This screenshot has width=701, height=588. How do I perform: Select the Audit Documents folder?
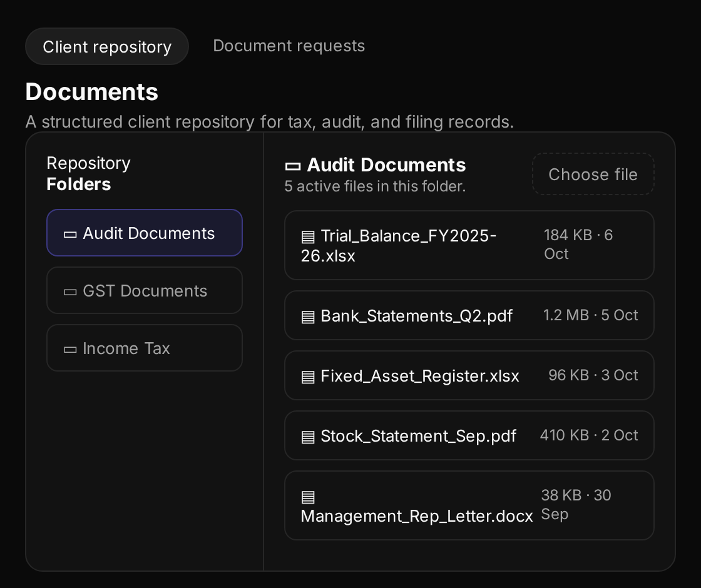[145, 233]
